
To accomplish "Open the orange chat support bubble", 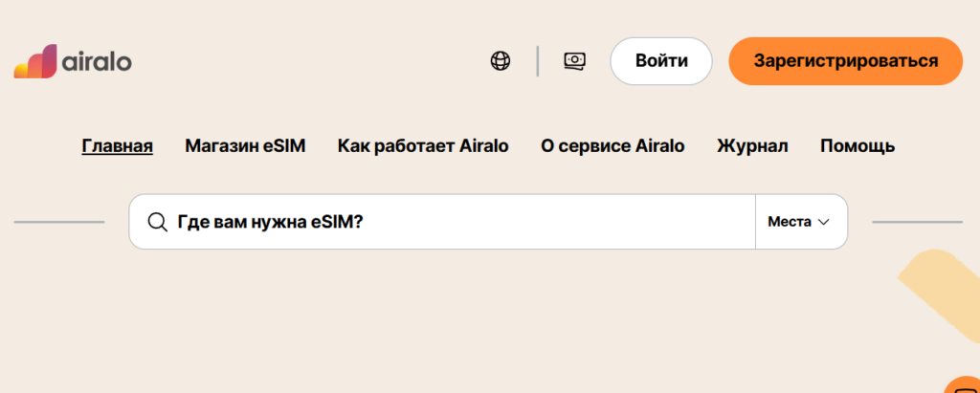I will [x=963, y=385].
